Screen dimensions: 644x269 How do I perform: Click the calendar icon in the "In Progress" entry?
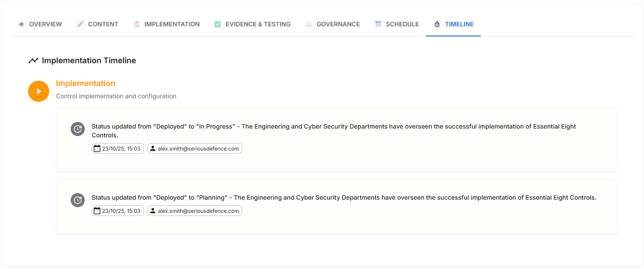coord(97,149)
